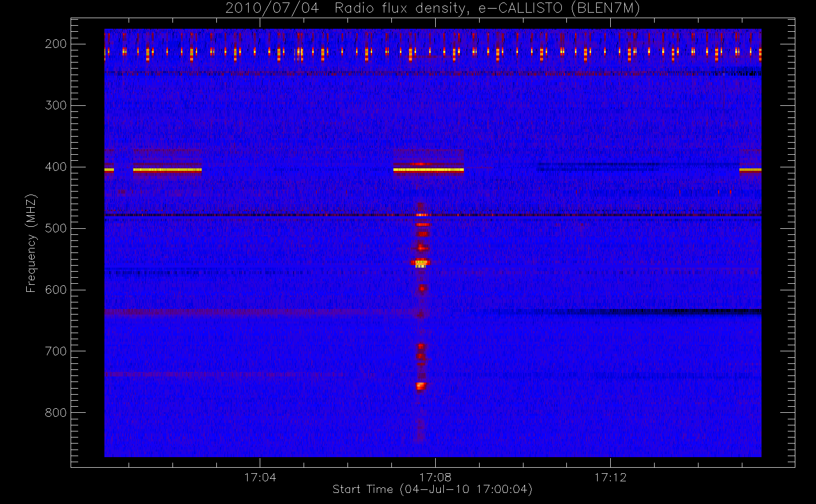816x504 pixels.
Task: Click the bright yellow burst peak near 560 MHz
Action: (421, 263)
